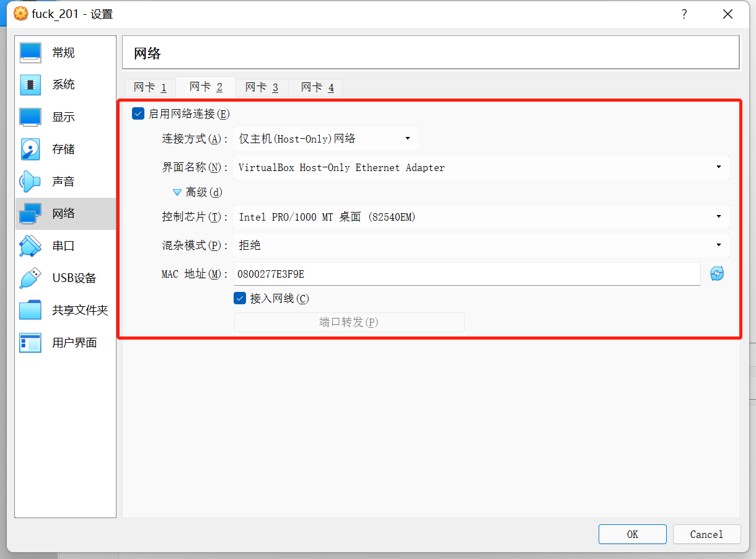Open the 控制芯片 adapter type dropdown
This screenshot has width=756, height=559.
(481, 217)
